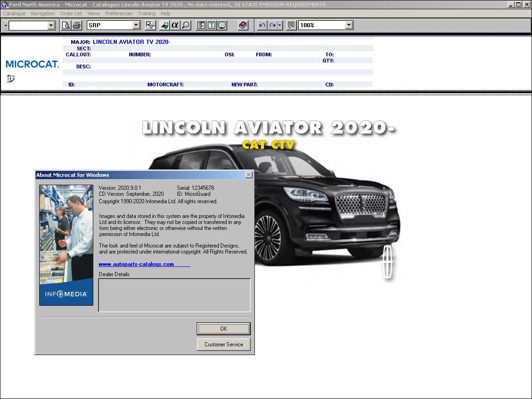Click the monitor view icon on the toolbar
The height and width of the screenshot is (399, 532).
[222, 25]
